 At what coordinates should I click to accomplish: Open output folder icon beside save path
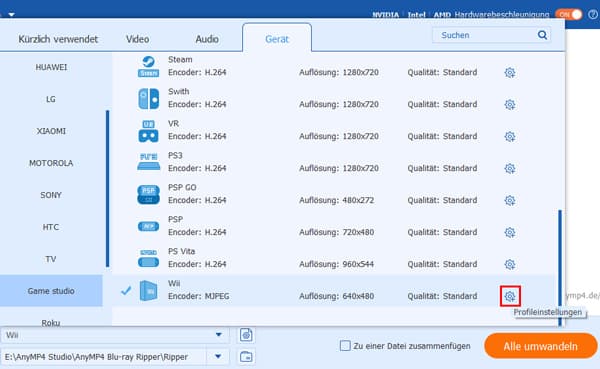246,357
